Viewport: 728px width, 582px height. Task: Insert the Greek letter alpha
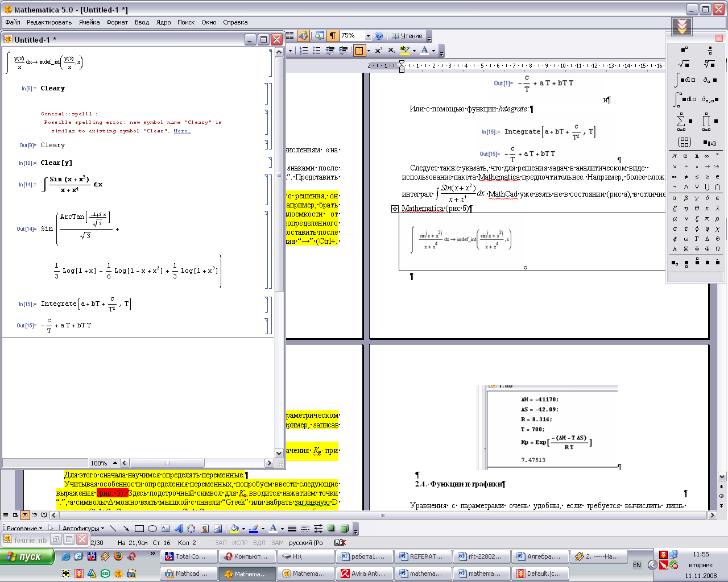675,198
